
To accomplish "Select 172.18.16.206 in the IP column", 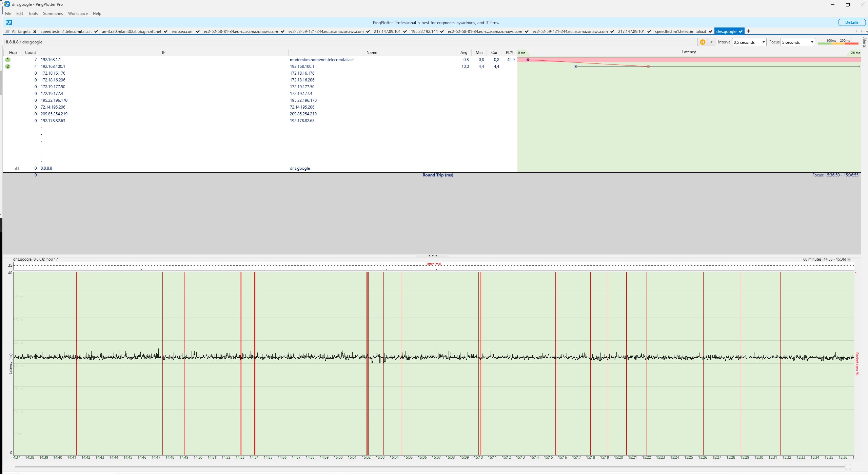I will (x=53, y=80).
